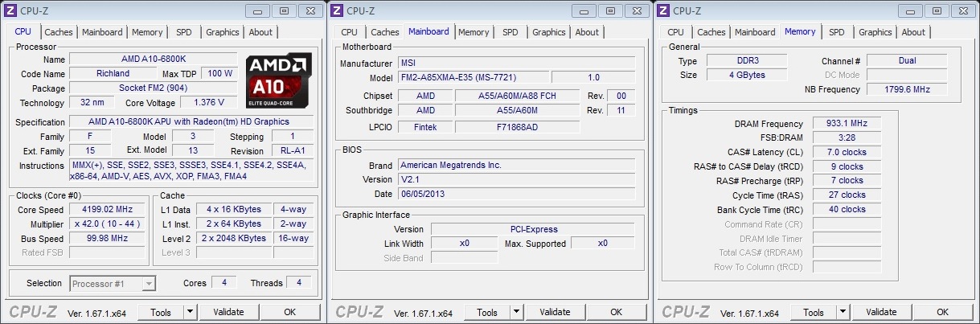Image resolution: width=980 pixels, height=324 pixels.
Task: Open About tab in the right window
Action: point(913,32)
